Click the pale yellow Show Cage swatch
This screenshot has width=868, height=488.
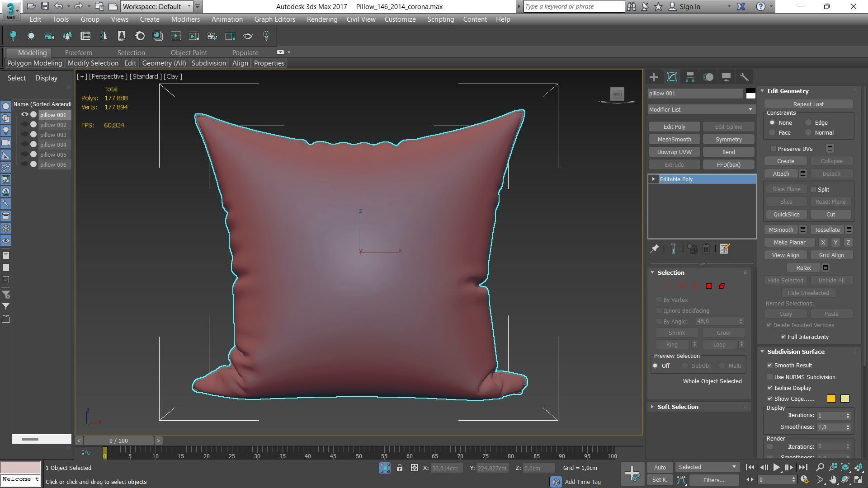tap(844, 399)
